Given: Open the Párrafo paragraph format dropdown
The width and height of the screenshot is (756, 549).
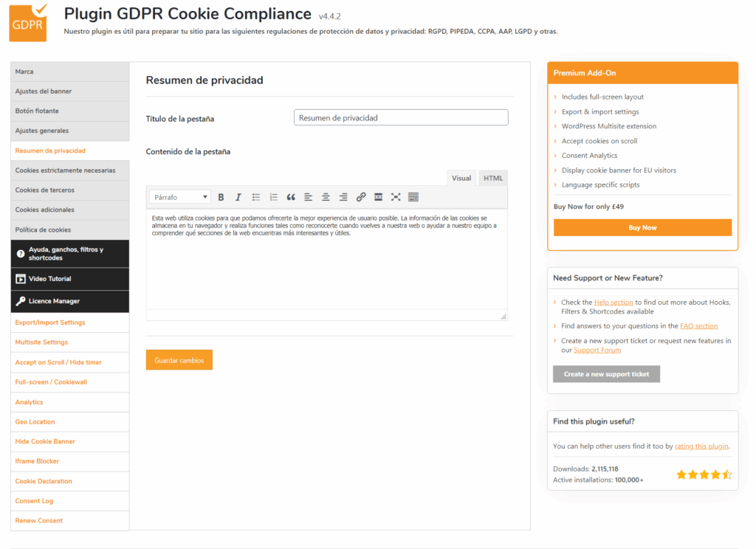Looking at the screenshot, I should [x=179, y=197].
